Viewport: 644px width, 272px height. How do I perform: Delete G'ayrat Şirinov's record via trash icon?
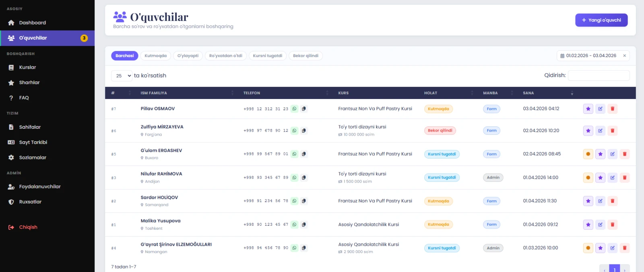[624, 248]
